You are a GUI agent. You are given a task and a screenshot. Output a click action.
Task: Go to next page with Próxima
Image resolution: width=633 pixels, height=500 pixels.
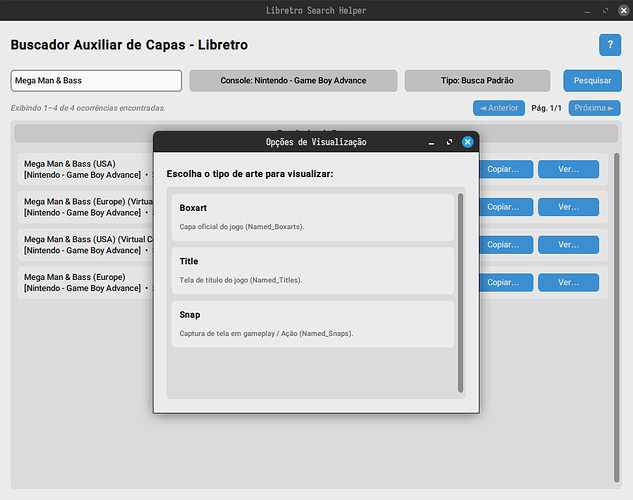pos(594,108)
